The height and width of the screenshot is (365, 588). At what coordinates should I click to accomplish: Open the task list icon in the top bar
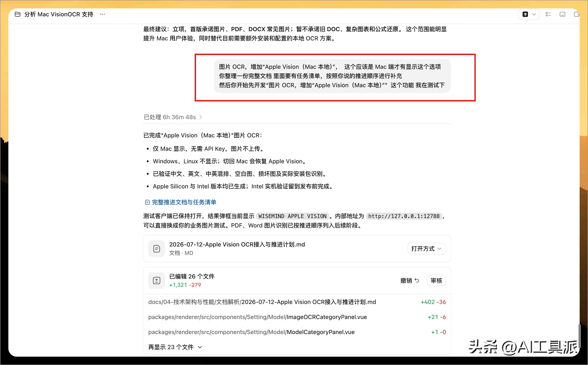click(x=548, y=14)
